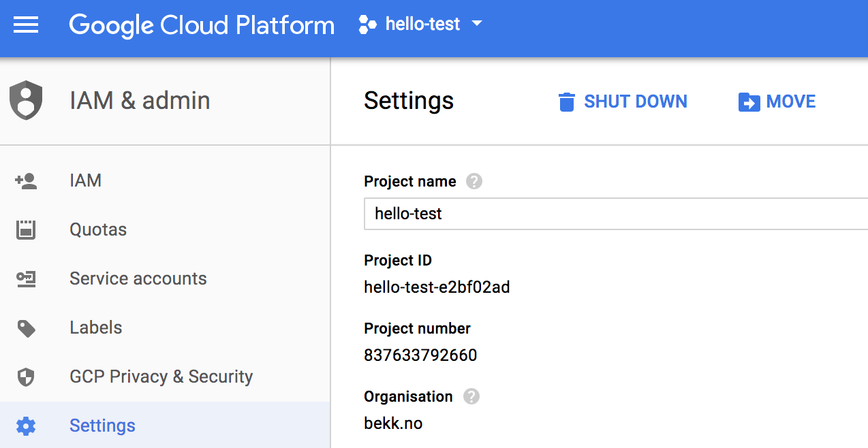
Task: Select Settings in the sidebar
Action: tap(165, 426)
